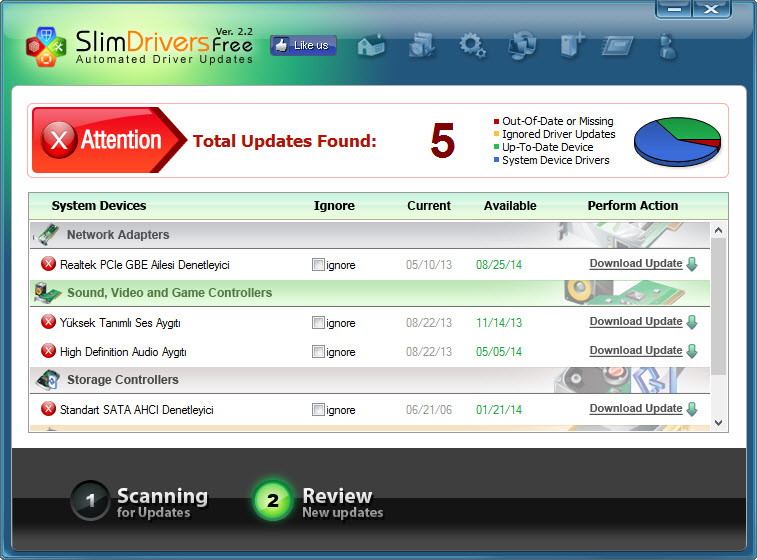Click the Available column header
Screen dimensions: 757x560
point(510,206)
